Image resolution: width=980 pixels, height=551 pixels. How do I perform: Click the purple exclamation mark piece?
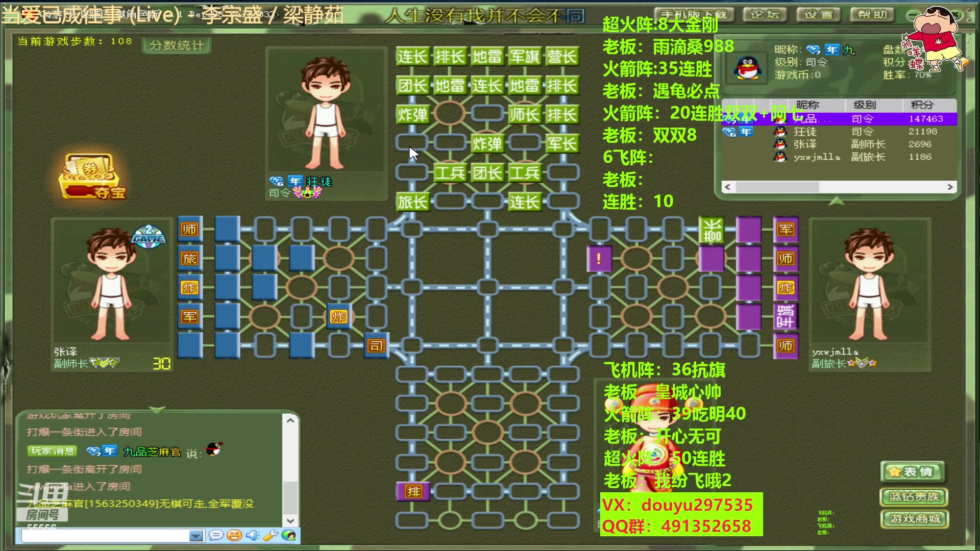(x=599, y=259)
